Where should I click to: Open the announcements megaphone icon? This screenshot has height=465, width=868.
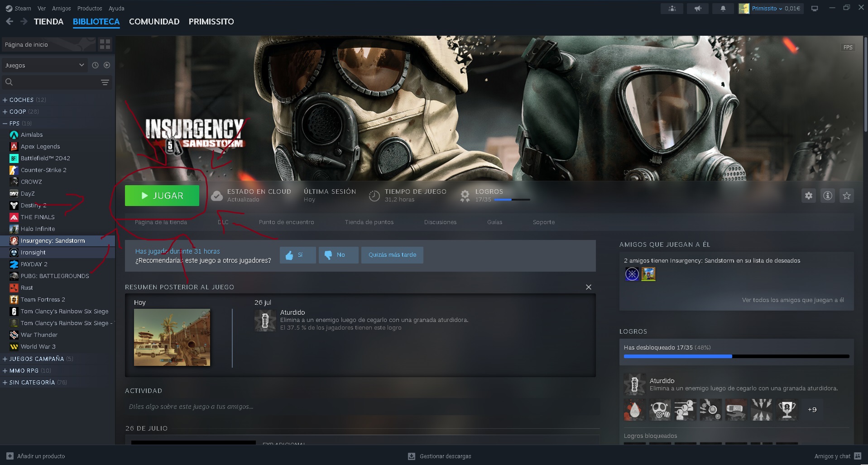coord(698,8)
